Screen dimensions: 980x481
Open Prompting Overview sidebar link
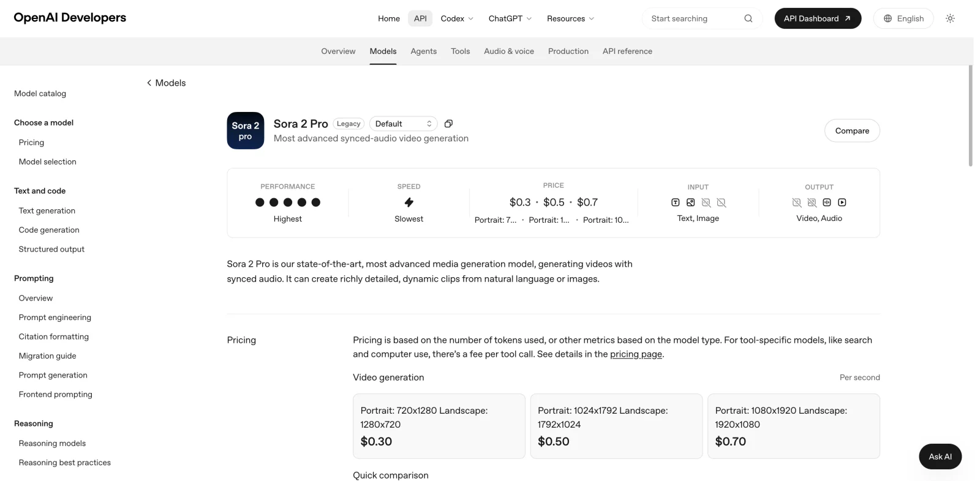point(36,299)
